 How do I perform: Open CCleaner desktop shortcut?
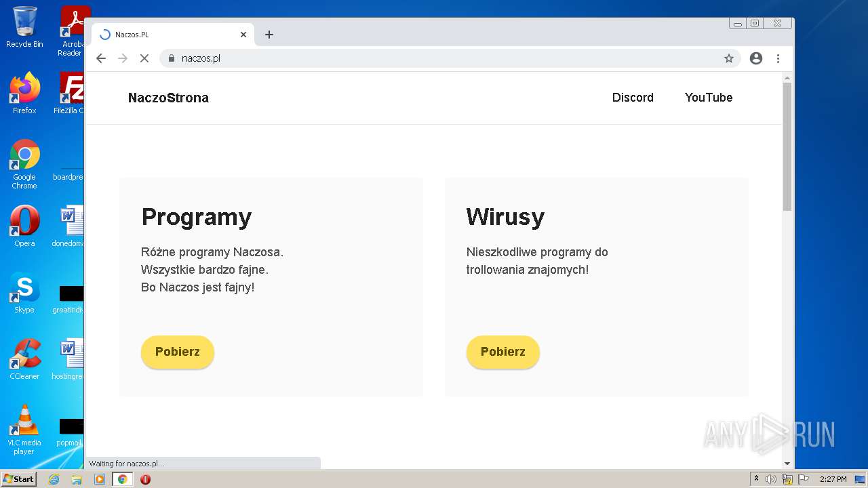24,359
